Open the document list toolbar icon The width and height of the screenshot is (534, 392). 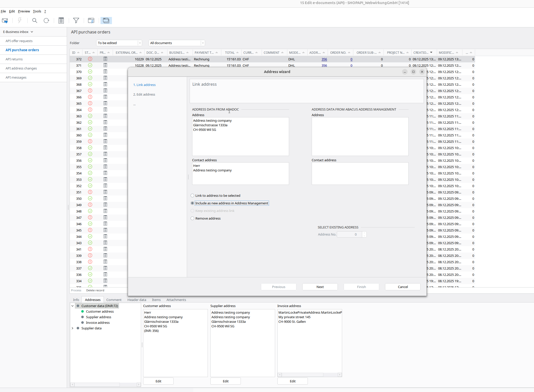tap(61, 21)
